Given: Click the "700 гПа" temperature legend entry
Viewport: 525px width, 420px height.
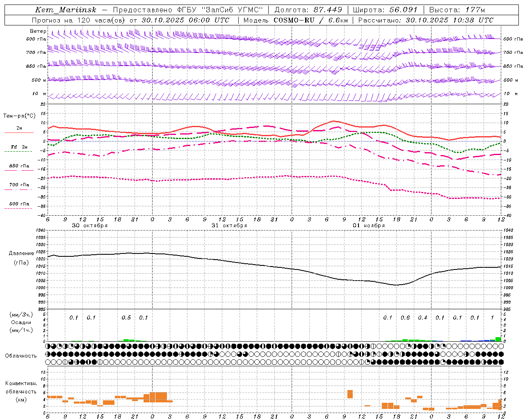Looking at the screenshot, I should [x=19, y=185].
